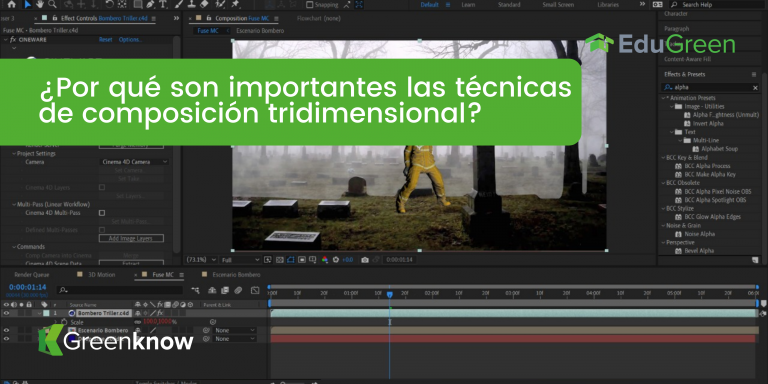Open Escenario Bombero parent None dropdown

235,331
